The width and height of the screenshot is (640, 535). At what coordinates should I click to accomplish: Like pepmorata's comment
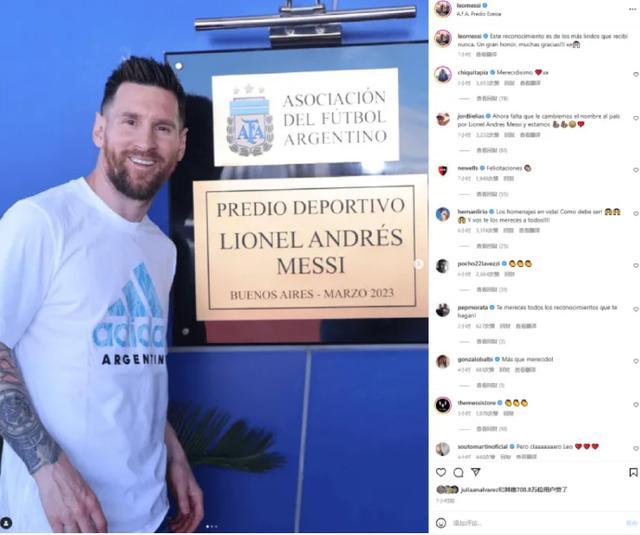click(x=636, y=309)
